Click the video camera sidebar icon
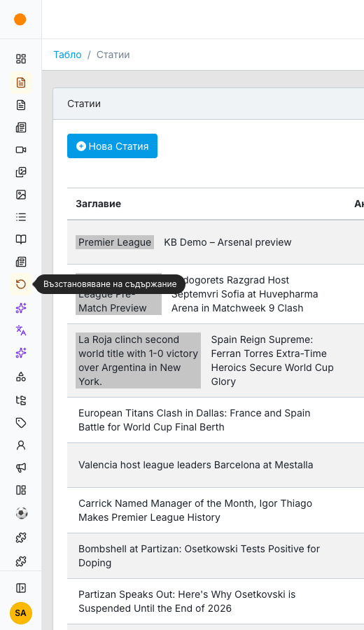This screenshot has height=630, width=364. tap(20, 150)
